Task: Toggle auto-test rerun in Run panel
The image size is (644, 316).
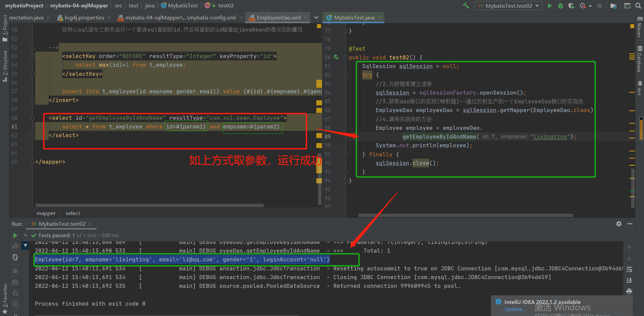Action: pyautogui.click(x=15, y=257)
